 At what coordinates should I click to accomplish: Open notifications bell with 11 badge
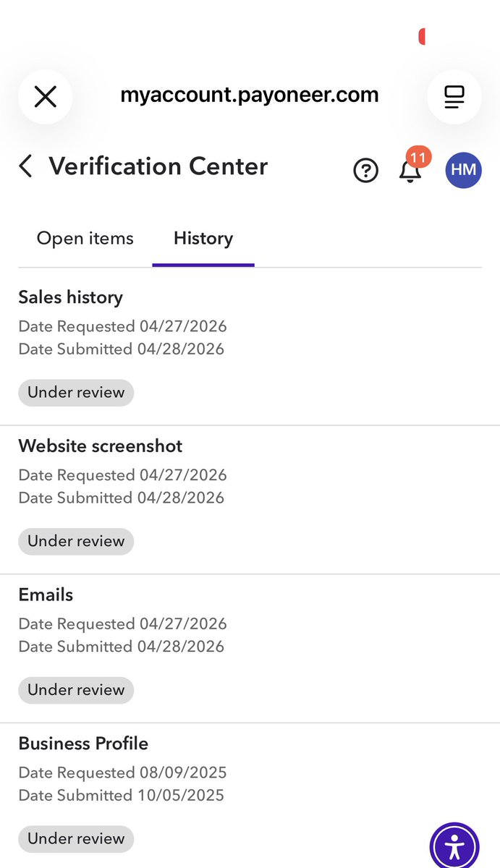[x=412, y=167]
